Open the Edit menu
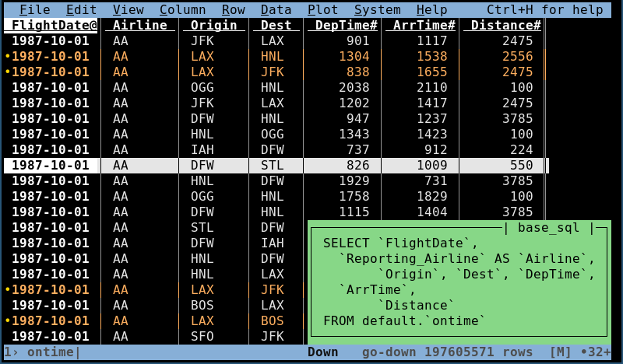Screen dimensions: 623x364 [82, 9]
